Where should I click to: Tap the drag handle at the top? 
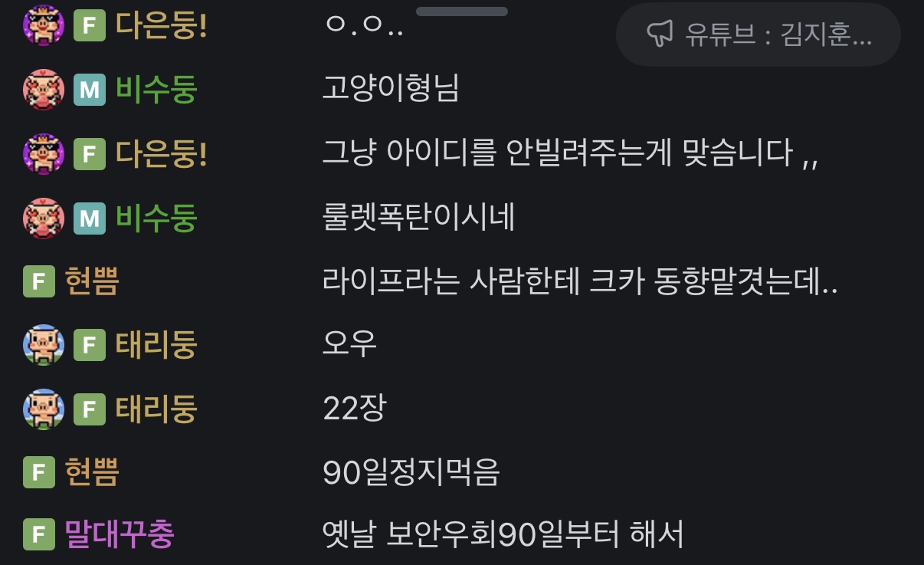point(461,11)
